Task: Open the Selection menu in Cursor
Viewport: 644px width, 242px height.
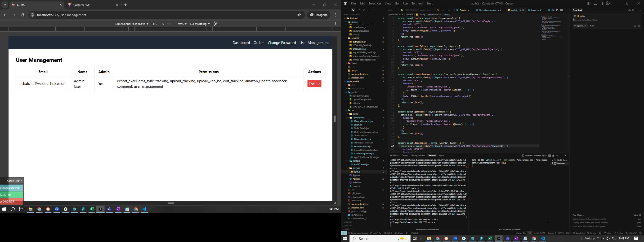Action: coord(374,3)
